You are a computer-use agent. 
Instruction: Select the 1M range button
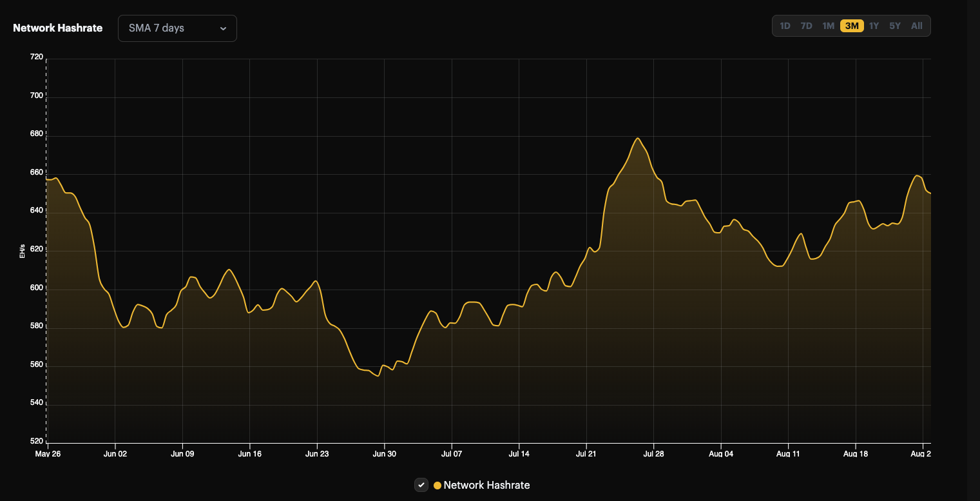(828, 26)
